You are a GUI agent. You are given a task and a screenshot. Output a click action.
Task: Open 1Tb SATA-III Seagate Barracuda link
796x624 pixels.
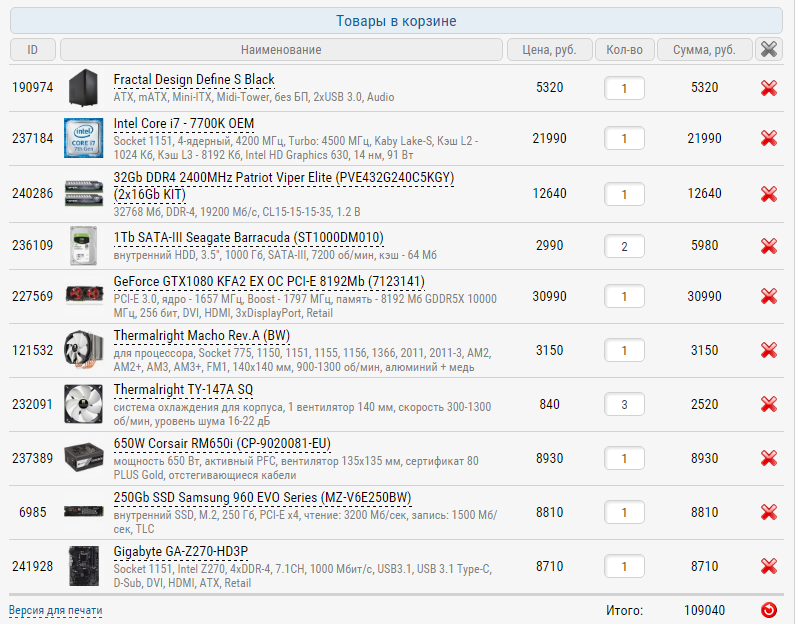click(249, 238)
